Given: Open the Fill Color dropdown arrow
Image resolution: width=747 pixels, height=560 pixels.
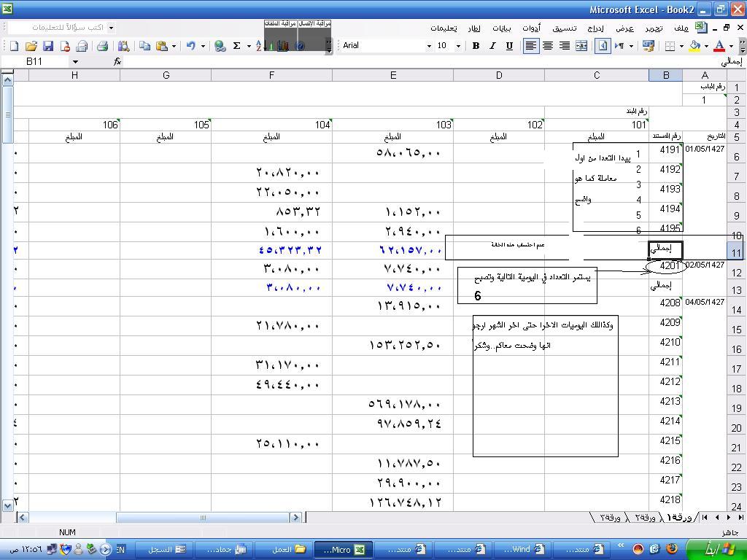Looking at the screenshot, I should pyautogui.click(x=706, y=46).
